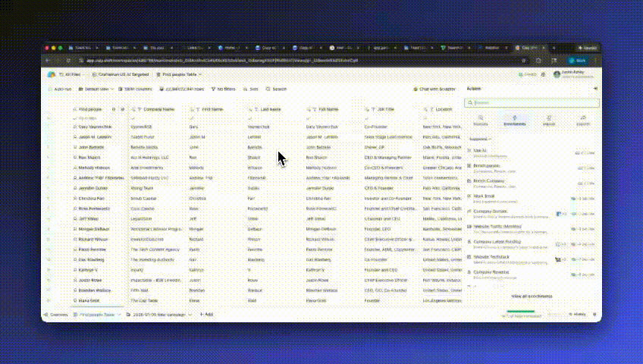The image size is (643, 364).
Task: Open the Find people Table bottom tab
Action: click(97, 315)
